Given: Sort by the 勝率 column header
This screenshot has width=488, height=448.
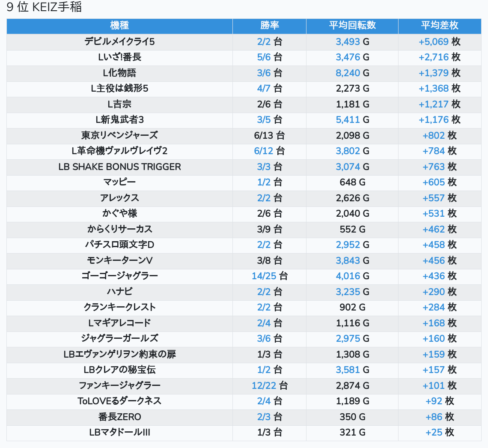Looking at the screenshot, I should click(x=269, y=26).
